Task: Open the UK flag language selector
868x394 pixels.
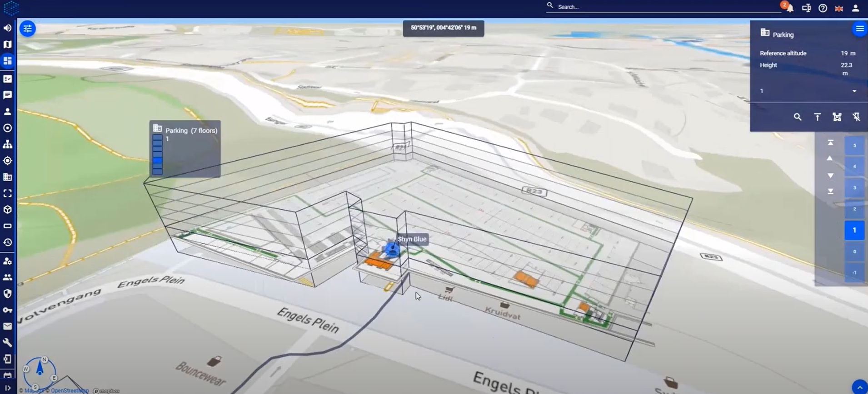Action: point(839,8)
